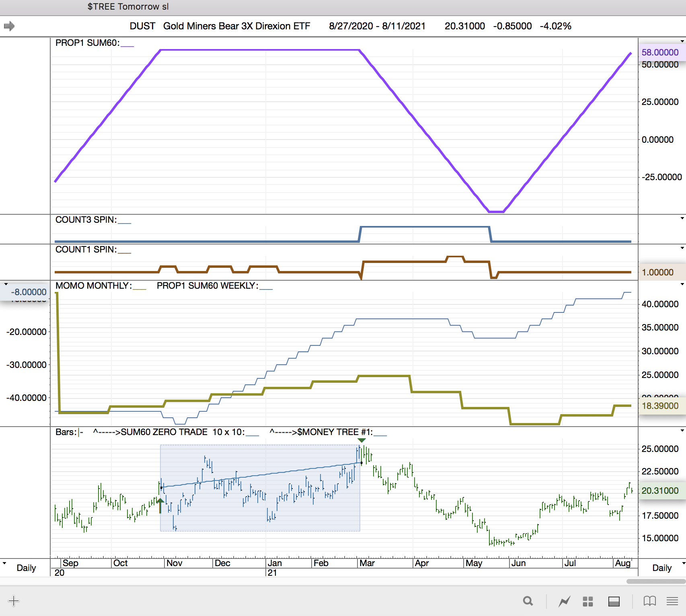Click the plus icon in the bottom bar

(x=14, y=601)
